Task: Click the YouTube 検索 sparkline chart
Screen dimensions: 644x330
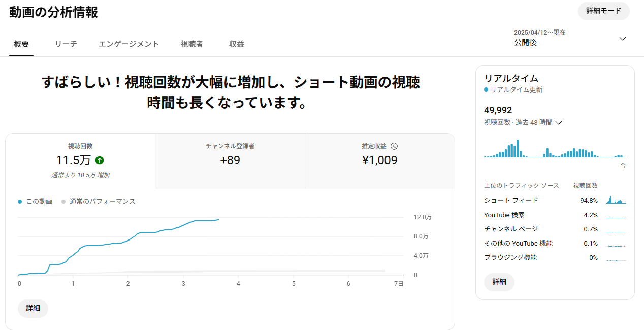Action: pyautogui.click(x=616, y=215)
